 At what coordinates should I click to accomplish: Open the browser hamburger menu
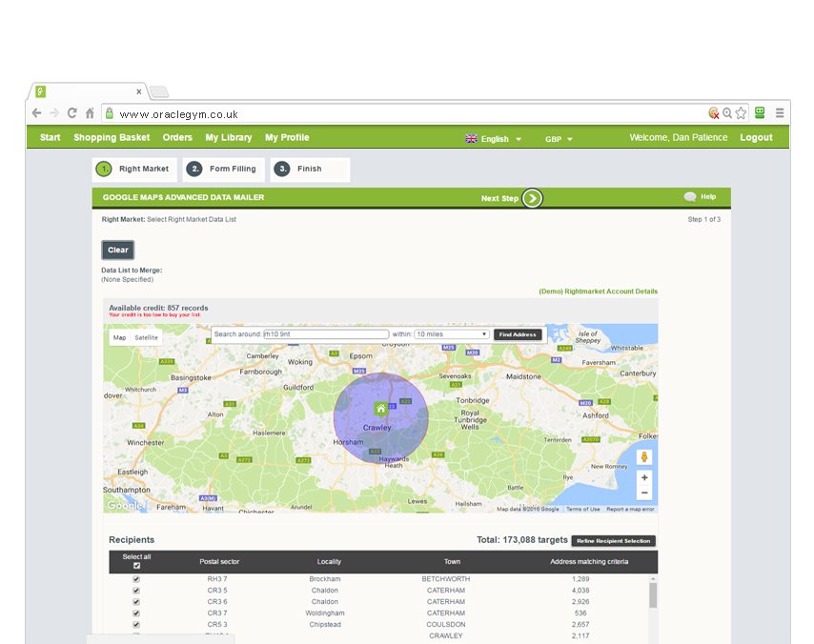[780, 112]
